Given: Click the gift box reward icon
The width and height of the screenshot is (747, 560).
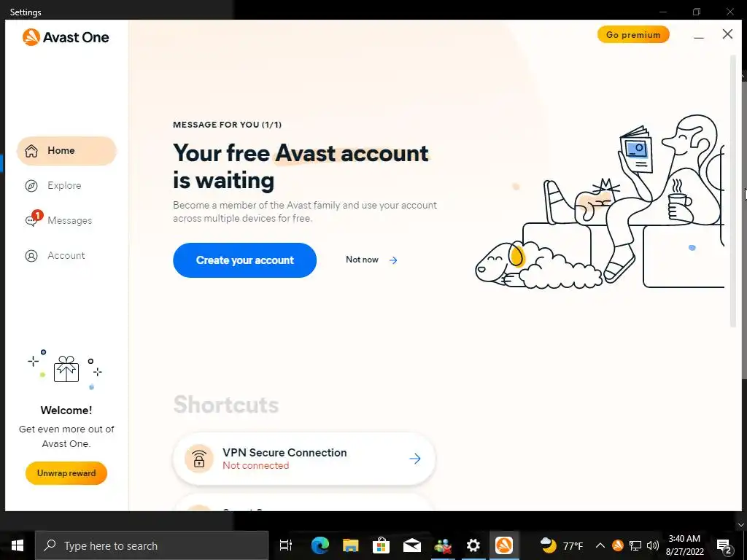Looking at the screenshot, I should point(66,369).
